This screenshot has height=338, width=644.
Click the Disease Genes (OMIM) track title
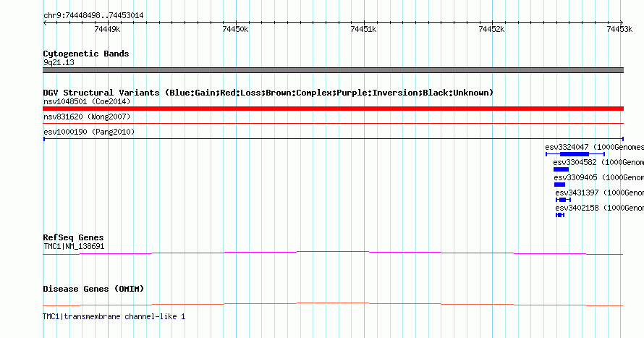pyautogui.click(x=93, y=289)
